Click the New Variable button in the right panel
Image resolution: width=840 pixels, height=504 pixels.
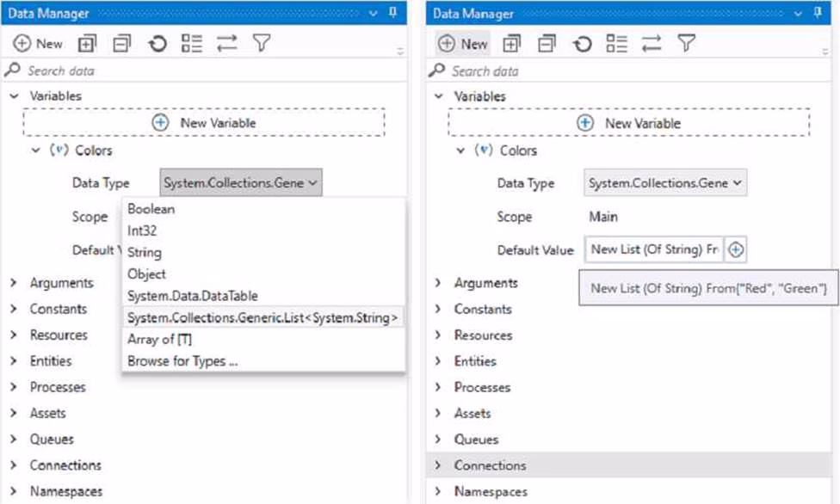pos(628,123)
